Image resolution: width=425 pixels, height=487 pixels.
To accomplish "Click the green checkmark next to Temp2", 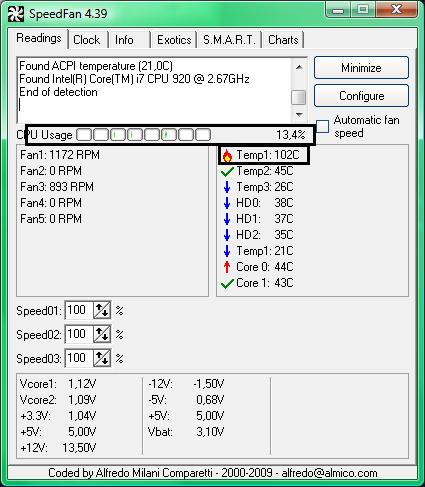I will click(x=227, y=172).
